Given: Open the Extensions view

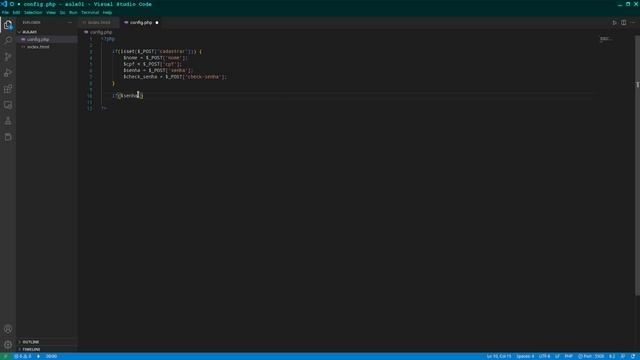Looking at the screenshot, I should (8, 89).
